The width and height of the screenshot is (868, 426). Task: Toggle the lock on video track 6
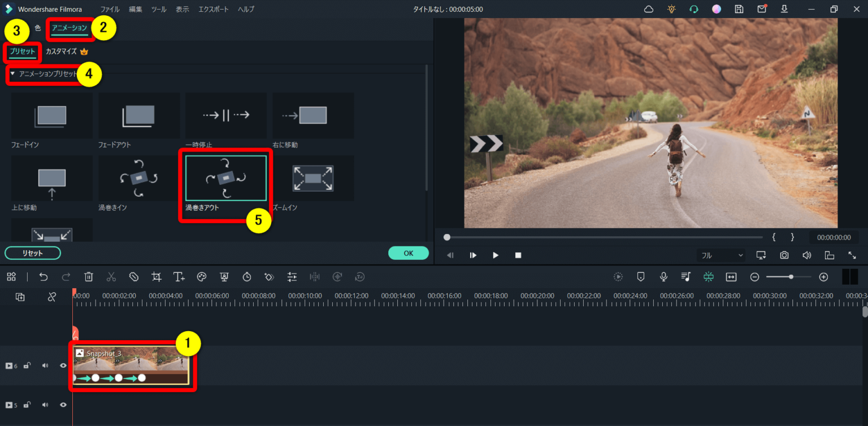click(27, 366)
